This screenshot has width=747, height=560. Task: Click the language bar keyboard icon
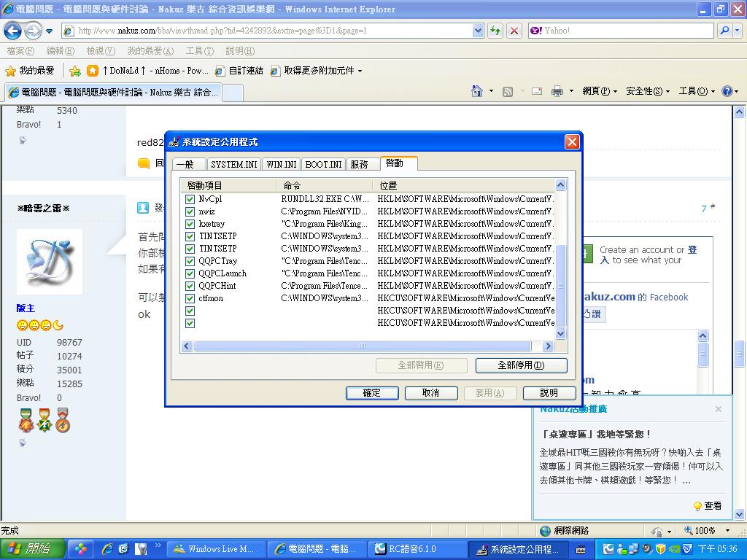point(581,550)
